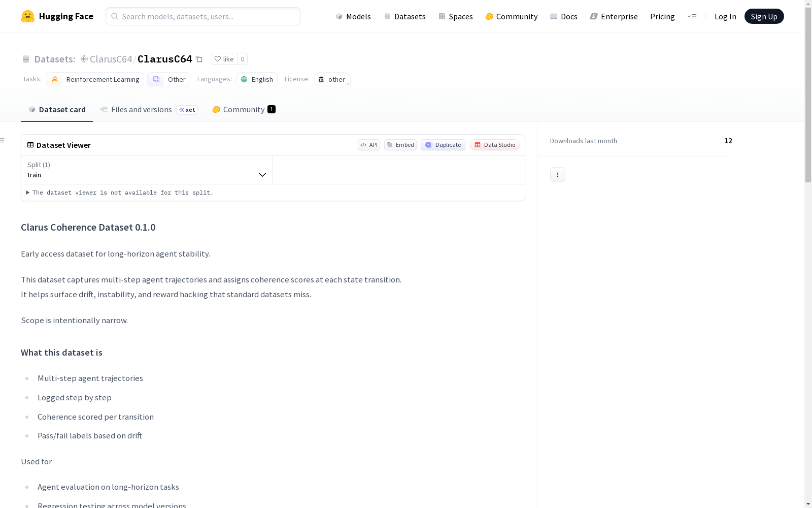Open Community in top navigation
This screenshot has height=508, width=812.
[x=512, y=16]
